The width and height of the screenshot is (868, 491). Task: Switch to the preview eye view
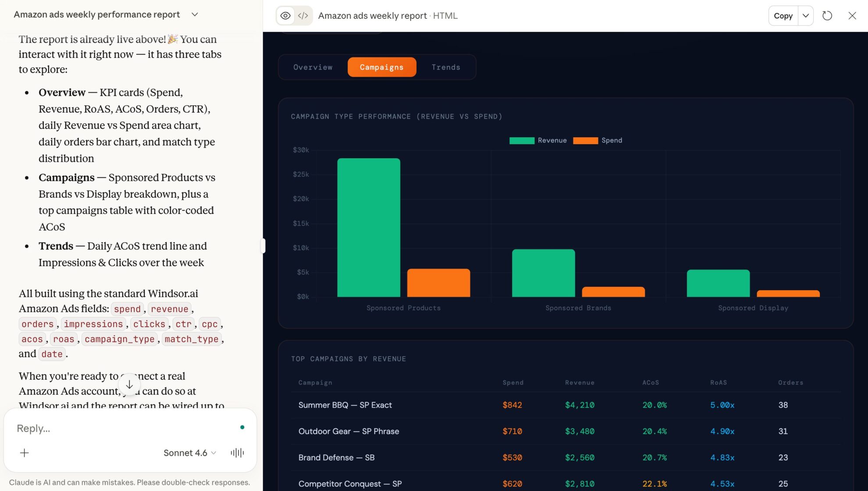pos(285,16)
